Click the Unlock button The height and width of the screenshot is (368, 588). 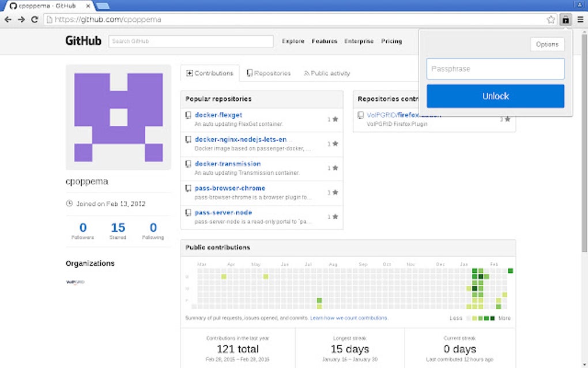(495, 96)
